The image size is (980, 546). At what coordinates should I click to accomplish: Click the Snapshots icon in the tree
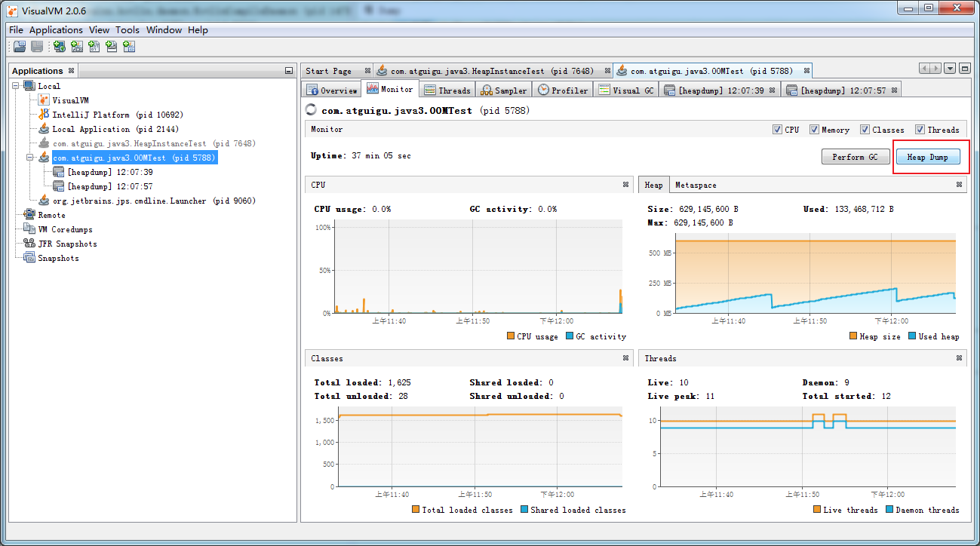[29, 258]
